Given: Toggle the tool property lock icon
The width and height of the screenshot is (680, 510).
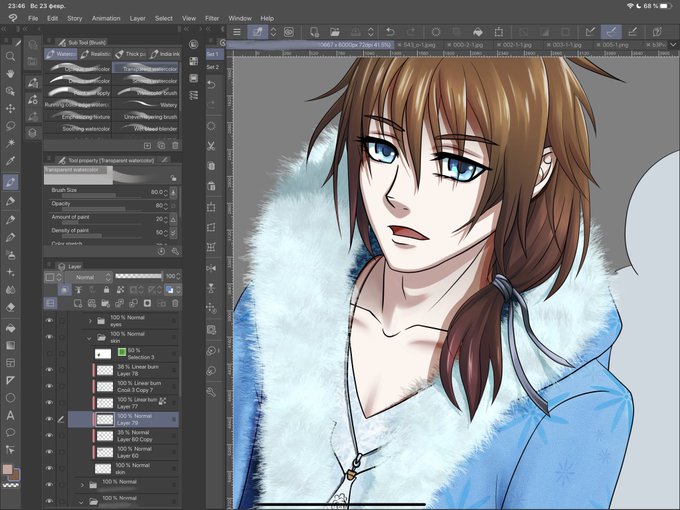Looking at the screenshot, I should click(173, 178).
